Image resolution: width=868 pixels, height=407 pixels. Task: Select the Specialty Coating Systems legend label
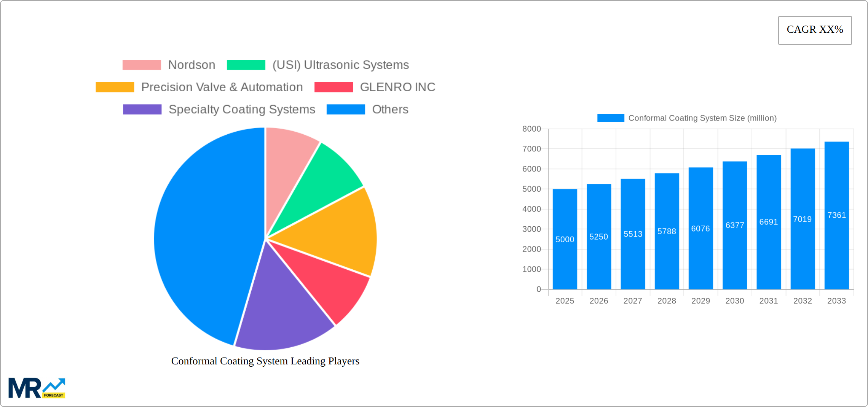tap(242, 110)
